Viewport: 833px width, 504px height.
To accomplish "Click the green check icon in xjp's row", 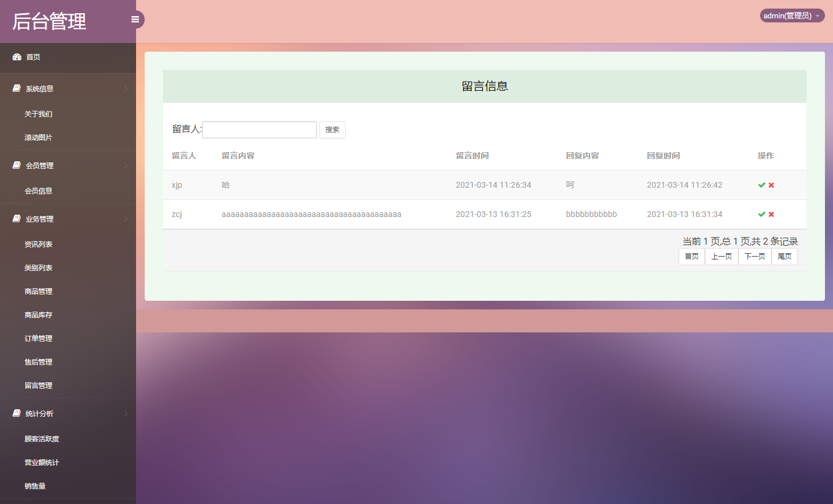I will [x=762, y=185].
